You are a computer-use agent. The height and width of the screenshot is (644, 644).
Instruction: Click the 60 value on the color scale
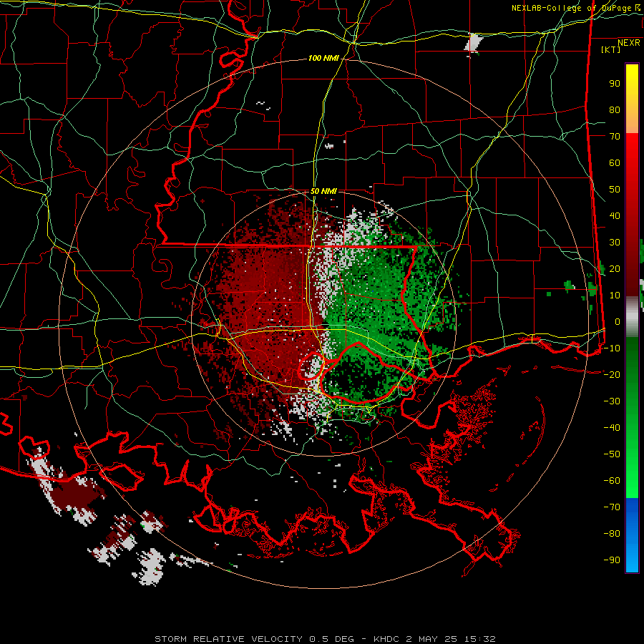(x=615, y=162)
